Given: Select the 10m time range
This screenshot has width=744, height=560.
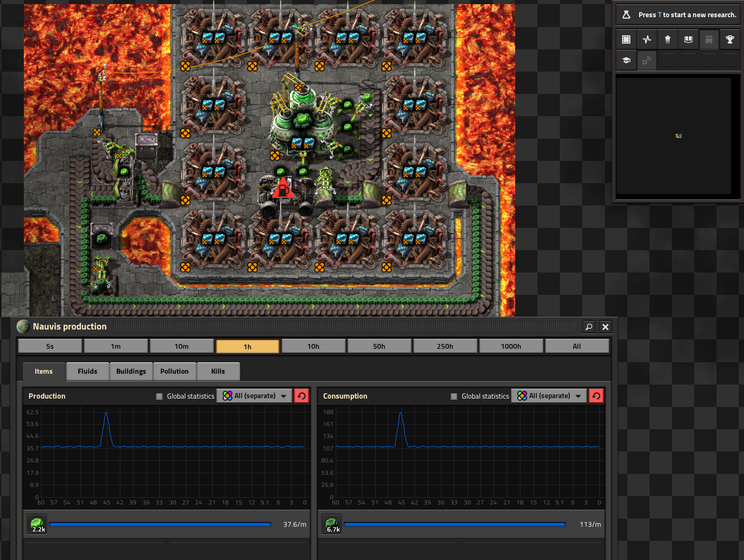Looking at the screenshot, I should [182, 346].
